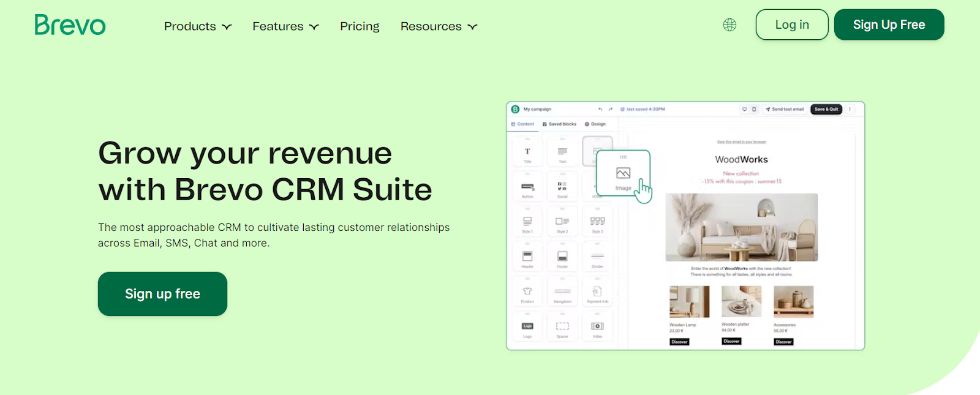Screen dimensions: 980x395
Task: Click the 'last saved 4:30PM' status
Action: pyautogui.click(x=643, y=109)
